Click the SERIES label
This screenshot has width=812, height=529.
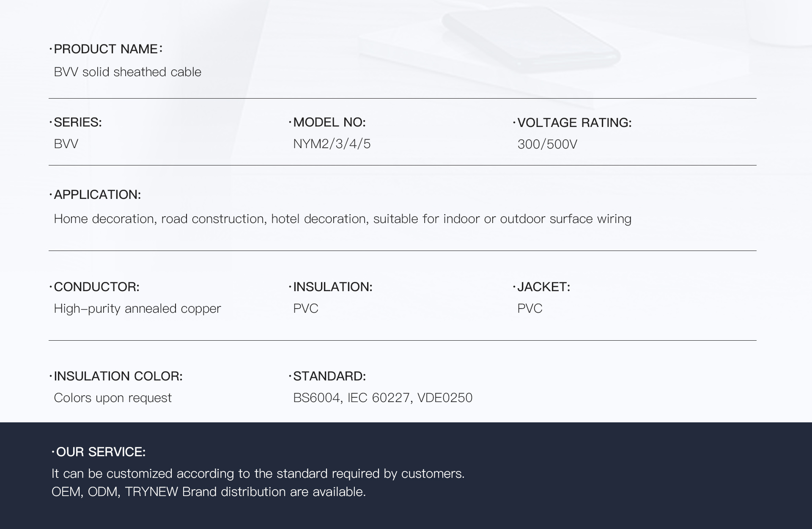coord(76,122)
